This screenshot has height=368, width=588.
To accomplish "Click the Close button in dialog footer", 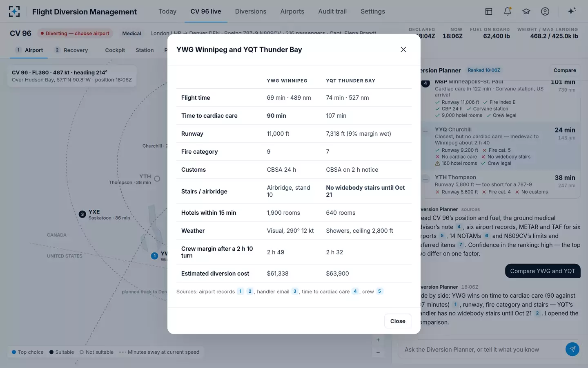I will [398, 321].
